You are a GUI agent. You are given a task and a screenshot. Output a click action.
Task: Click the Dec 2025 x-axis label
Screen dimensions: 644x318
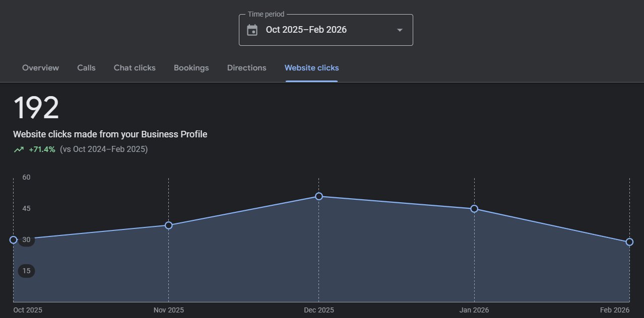[x=318, y=310]
